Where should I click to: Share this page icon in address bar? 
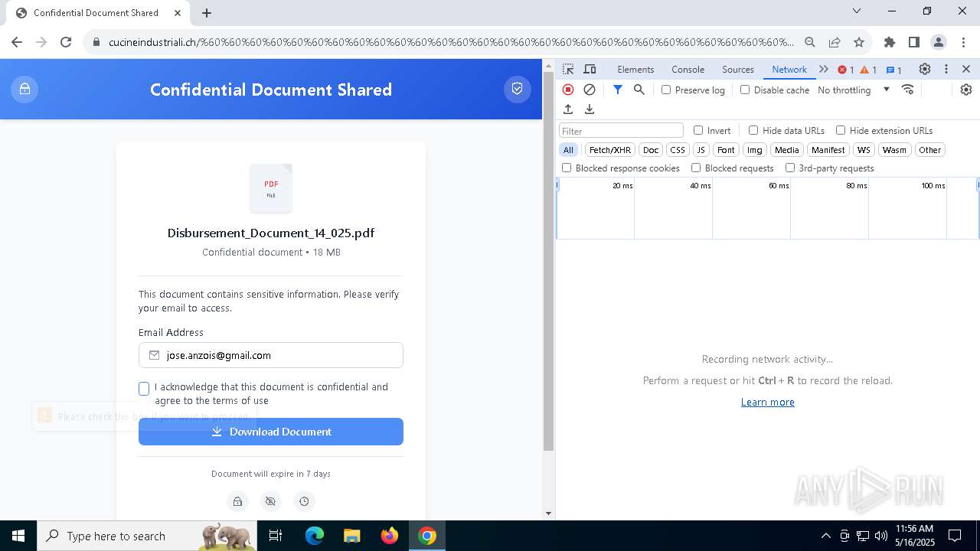pos(835,42)
